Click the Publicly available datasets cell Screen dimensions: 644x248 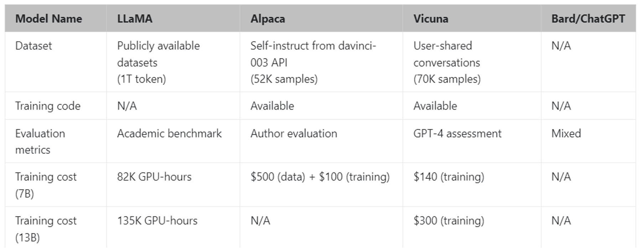coord(158,62)
